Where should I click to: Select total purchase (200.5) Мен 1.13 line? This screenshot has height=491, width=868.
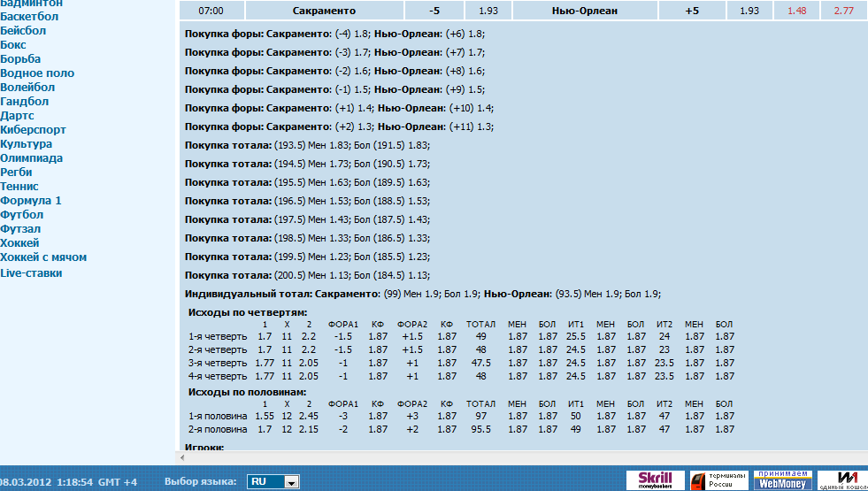click(x=307, y=275)
